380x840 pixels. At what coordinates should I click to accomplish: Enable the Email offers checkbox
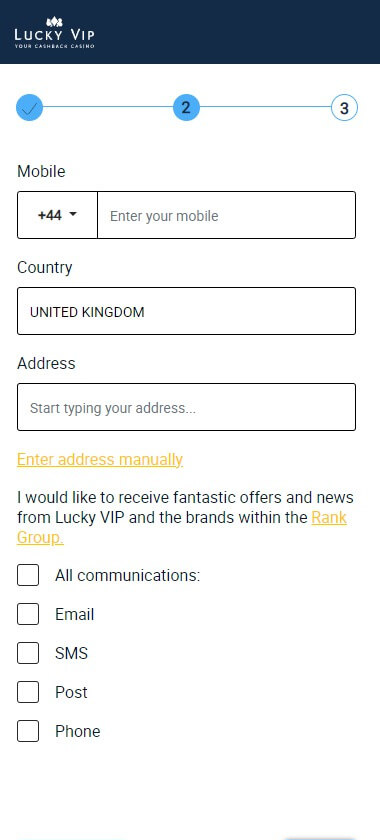tap(28, 614)
